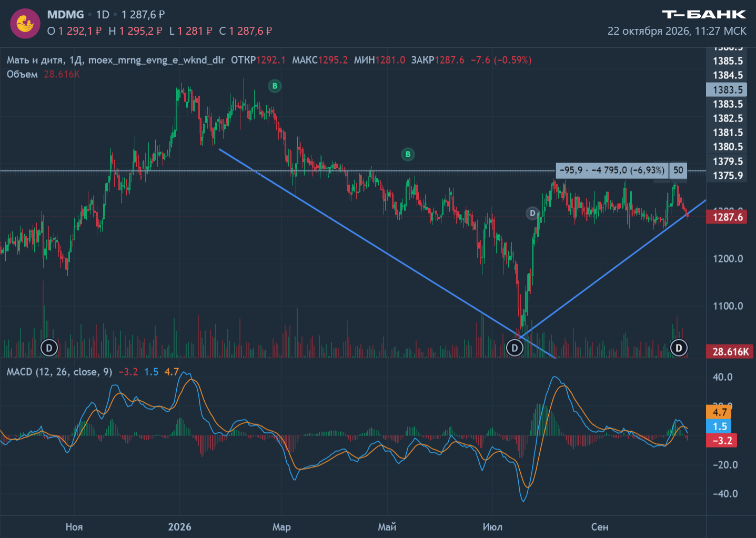Click the 1D timeframe label in the header
The width and height of the screenshot is (756, 538).
click(x=103, y=15)
